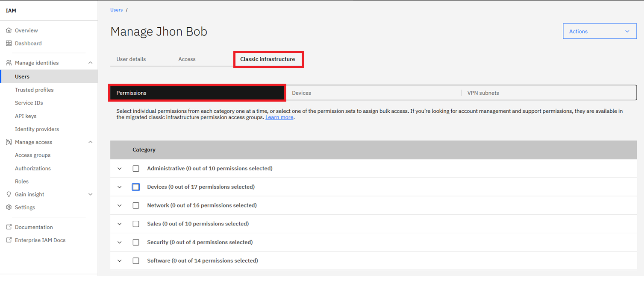
Task: Select the Classic infrastructure tab
Action: [x=268, y=59]
